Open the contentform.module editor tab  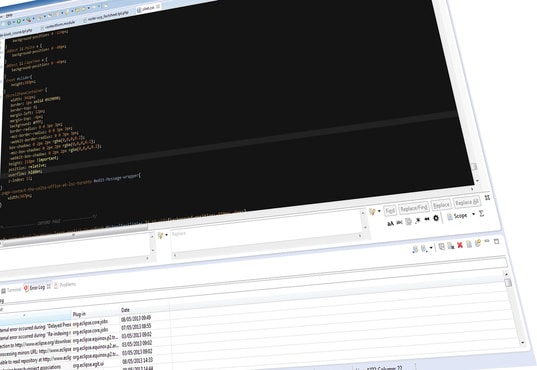click(58, 25)
